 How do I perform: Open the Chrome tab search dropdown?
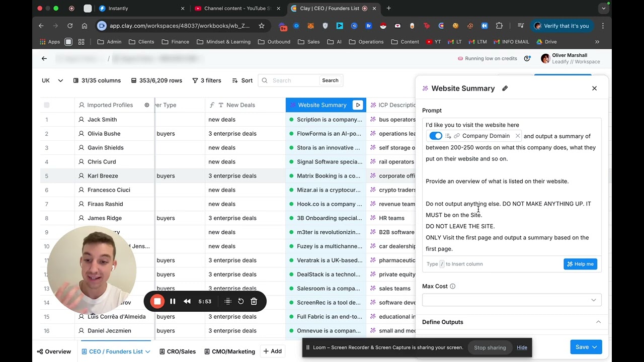pos(604,8)
